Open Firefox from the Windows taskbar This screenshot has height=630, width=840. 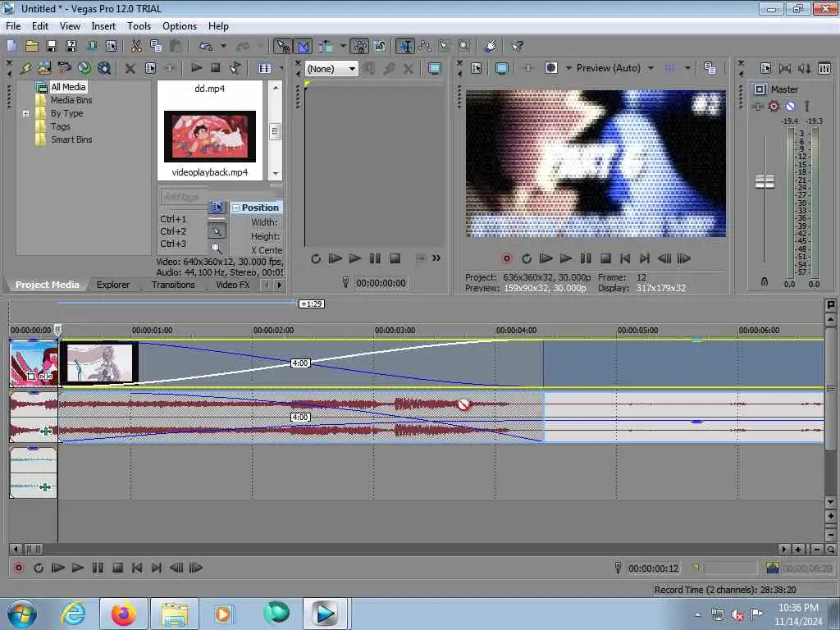(123, 614)
